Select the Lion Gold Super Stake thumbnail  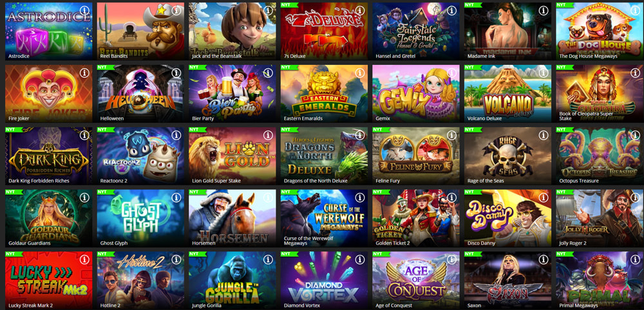[x=232, y=156]
